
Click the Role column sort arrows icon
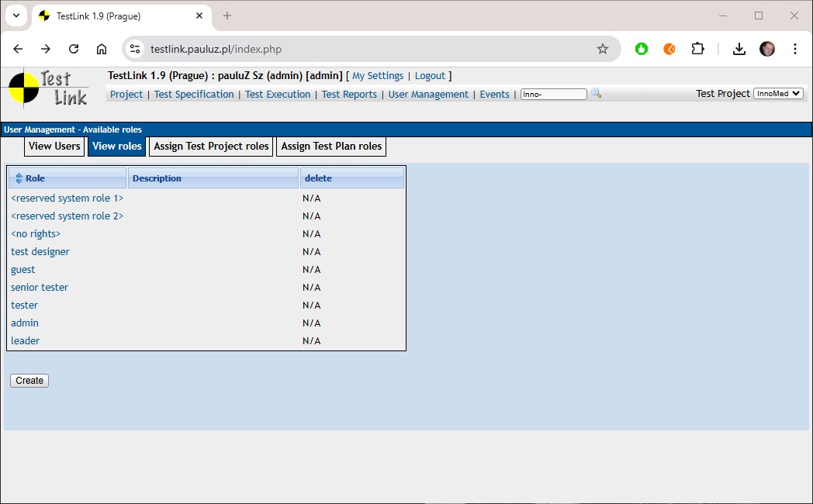click(x=19, y=178)
